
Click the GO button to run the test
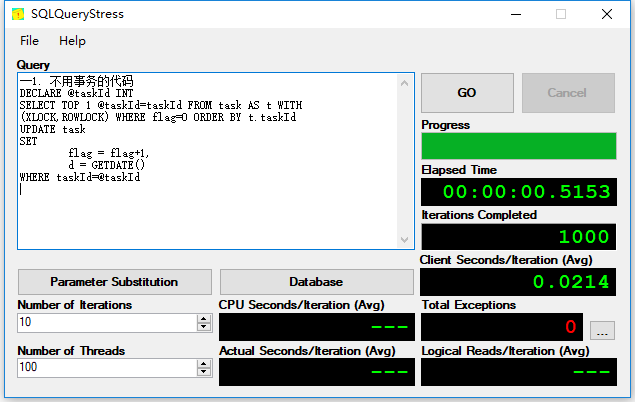467,93
